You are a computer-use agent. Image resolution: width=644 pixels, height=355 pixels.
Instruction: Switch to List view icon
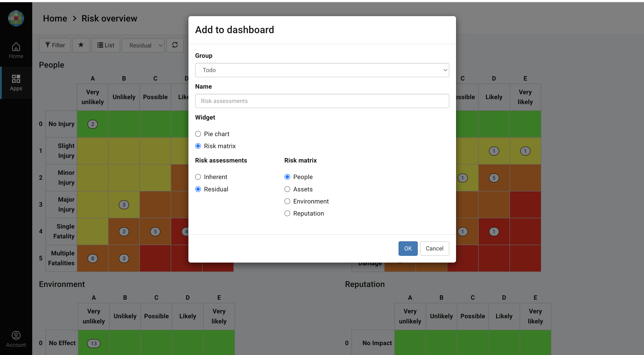(106, 45)
